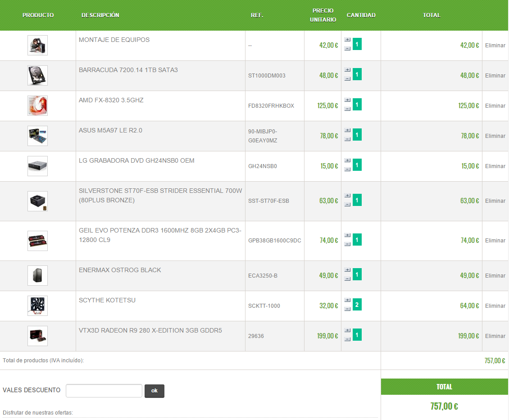Viewport: 509px width, 420px height.
Task: Decrease quantity for ASUS M5A97 LE R2.0
Action: 347,139
